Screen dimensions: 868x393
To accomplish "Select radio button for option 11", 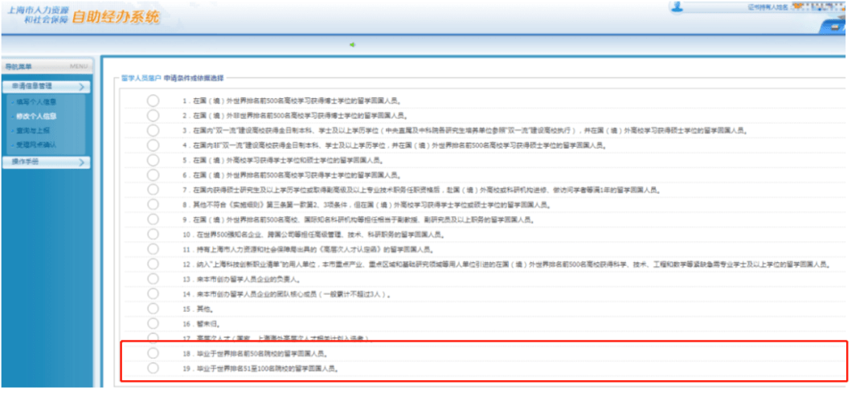I will [x=154, y=249].
